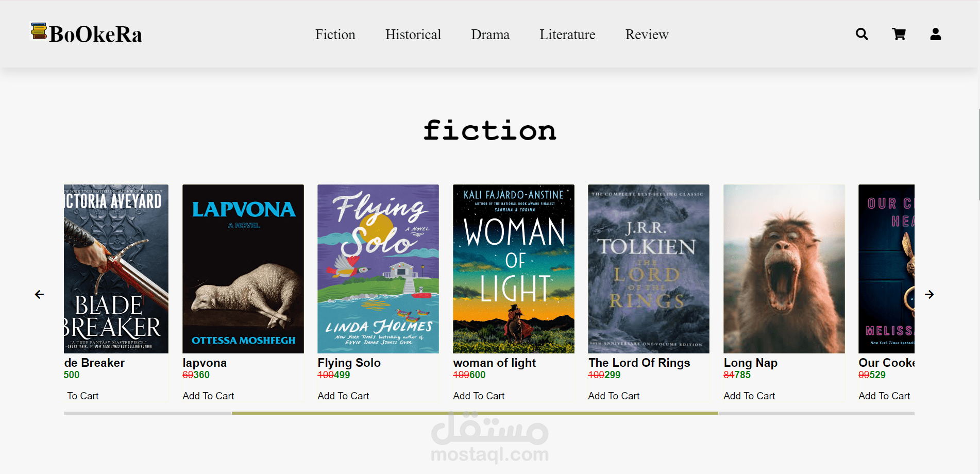Add Long Nap to cart
The image size is (980, 474).
(x=749, y=396)
